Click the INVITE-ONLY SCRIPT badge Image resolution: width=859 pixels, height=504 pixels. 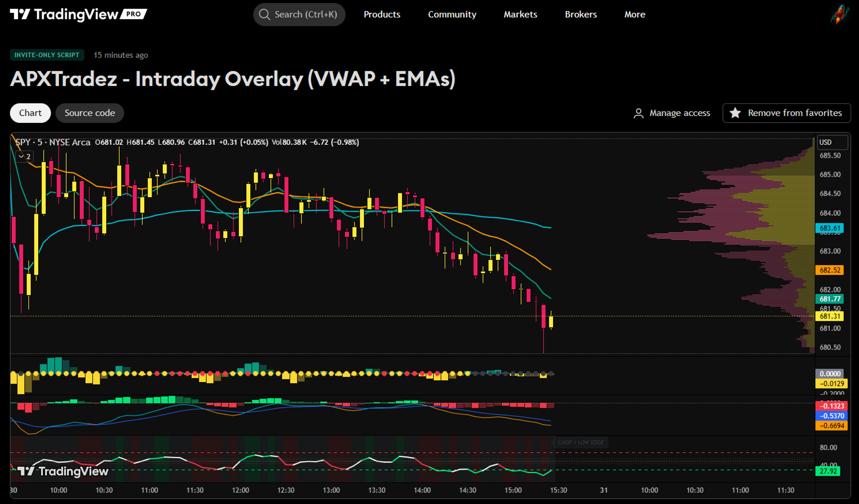point(47,55)
